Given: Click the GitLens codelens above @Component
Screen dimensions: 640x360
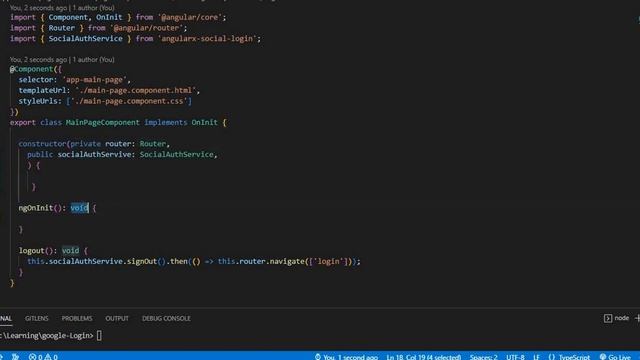Looking at the screenshot, I should pos(62,60).
